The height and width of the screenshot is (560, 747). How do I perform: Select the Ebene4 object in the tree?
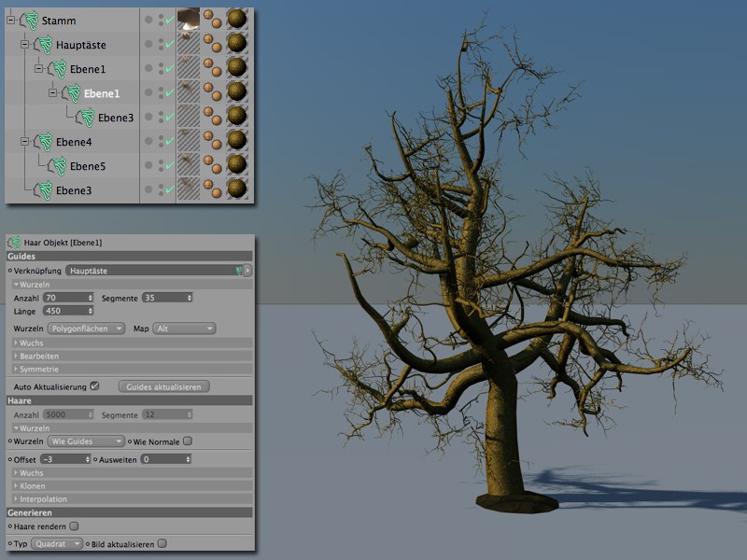pyautogui.click(x=73, y=142)
